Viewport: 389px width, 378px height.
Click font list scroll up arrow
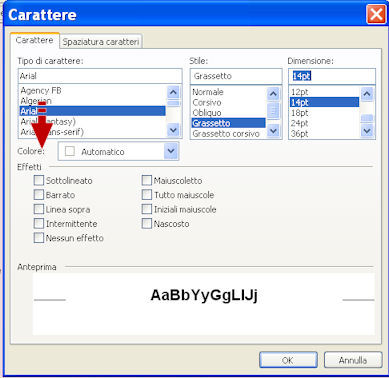click(x=173, y=92)
